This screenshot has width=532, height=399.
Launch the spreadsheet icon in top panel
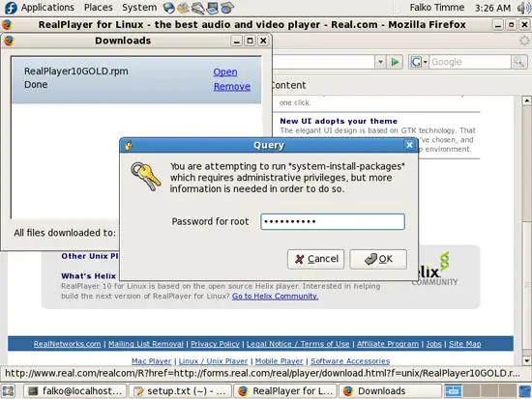(227, 8)
